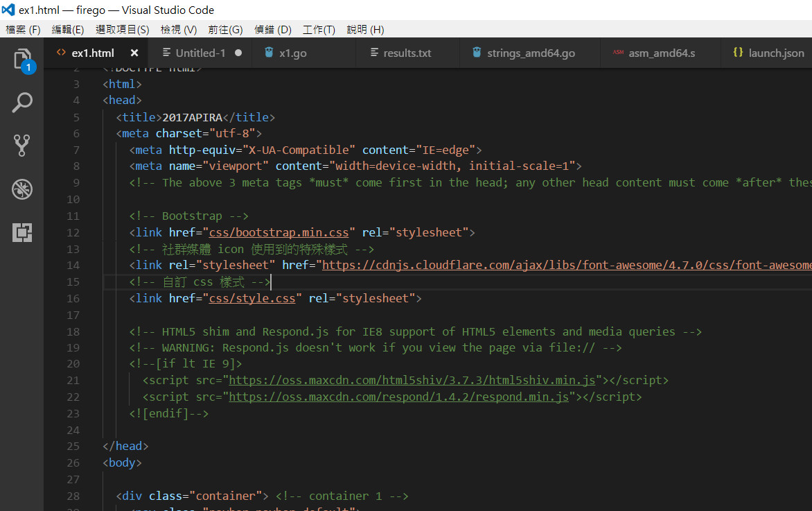Open the 編輯(E) menu
Image resolution: width=812 pixels, height=511 pixels.
coord(68,30)
